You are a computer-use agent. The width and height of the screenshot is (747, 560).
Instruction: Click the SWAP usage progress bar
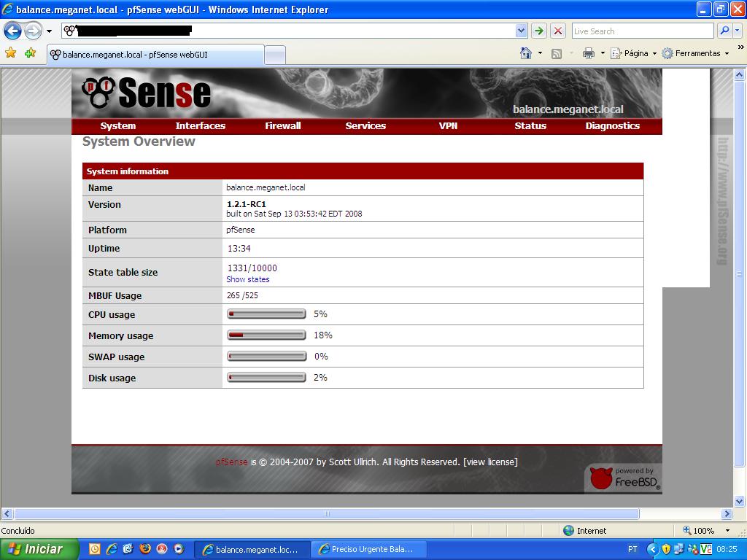point(266,356)
